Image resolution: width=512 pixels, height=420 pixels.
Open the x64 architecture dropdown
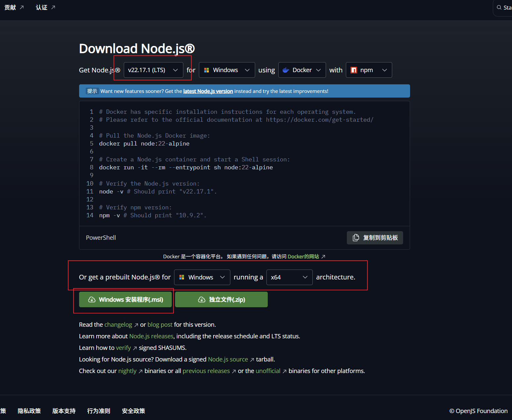[x=289, y=277]
